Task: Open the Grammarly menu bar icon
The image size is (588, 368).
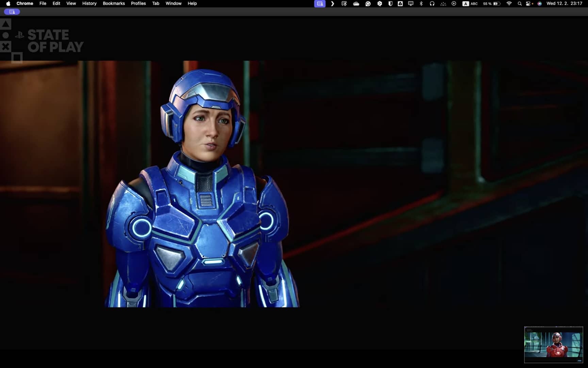Action: pos(368,3)
